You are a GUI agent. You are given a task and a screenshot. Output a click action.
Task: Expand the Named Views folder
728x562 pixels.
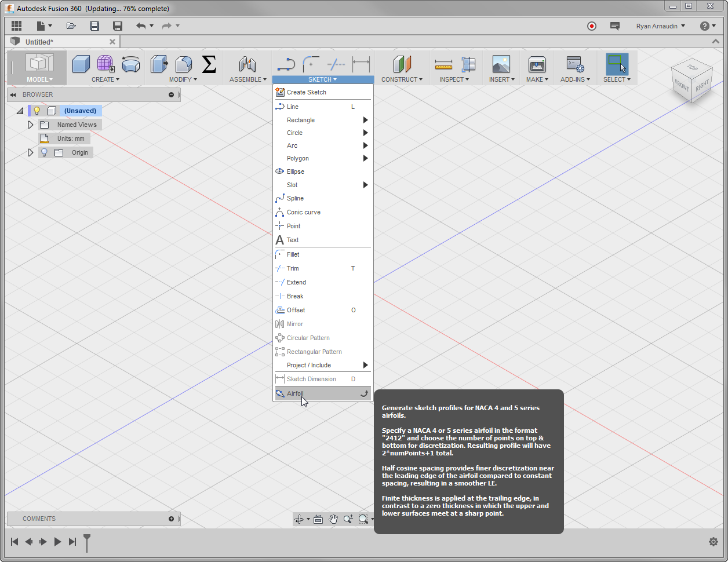(x=30, y=124)
